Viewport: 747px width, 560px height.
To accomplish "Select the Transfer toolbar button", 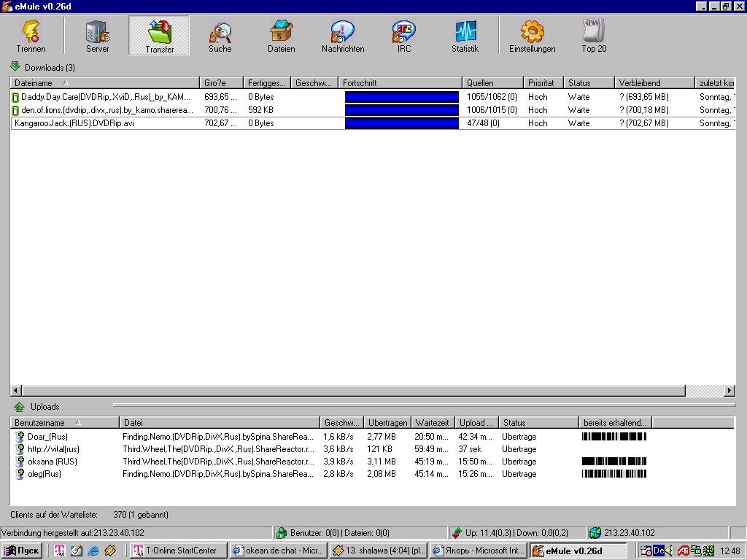I will [x=159, y=36].
